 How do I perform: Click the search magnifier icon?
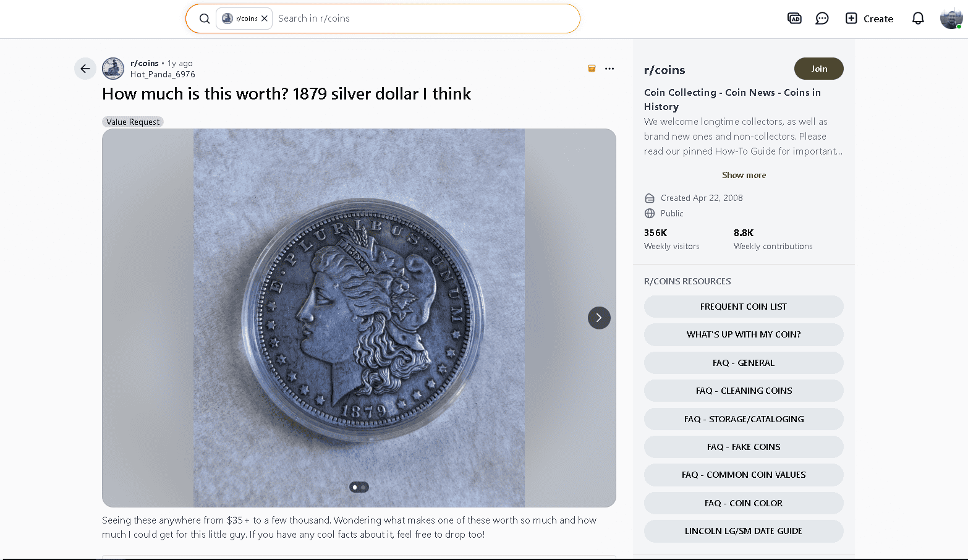coord(205,18)
